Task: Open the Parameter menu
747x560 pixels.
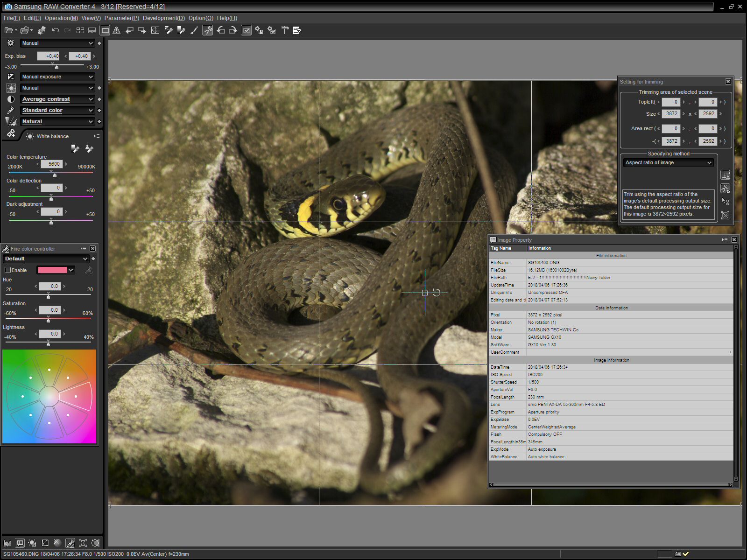Action: click(x=121, y=18)
